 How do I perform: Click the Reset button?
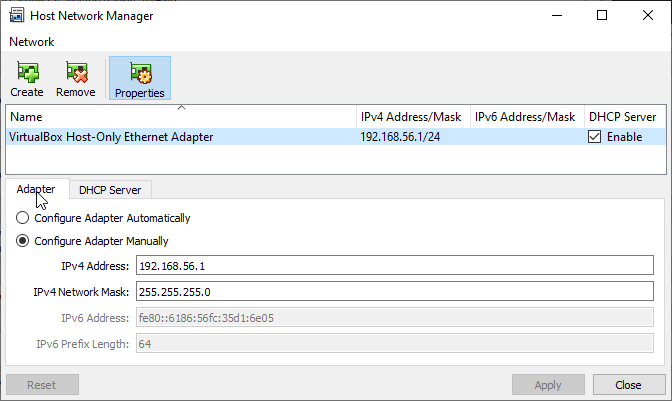(42, 385)
